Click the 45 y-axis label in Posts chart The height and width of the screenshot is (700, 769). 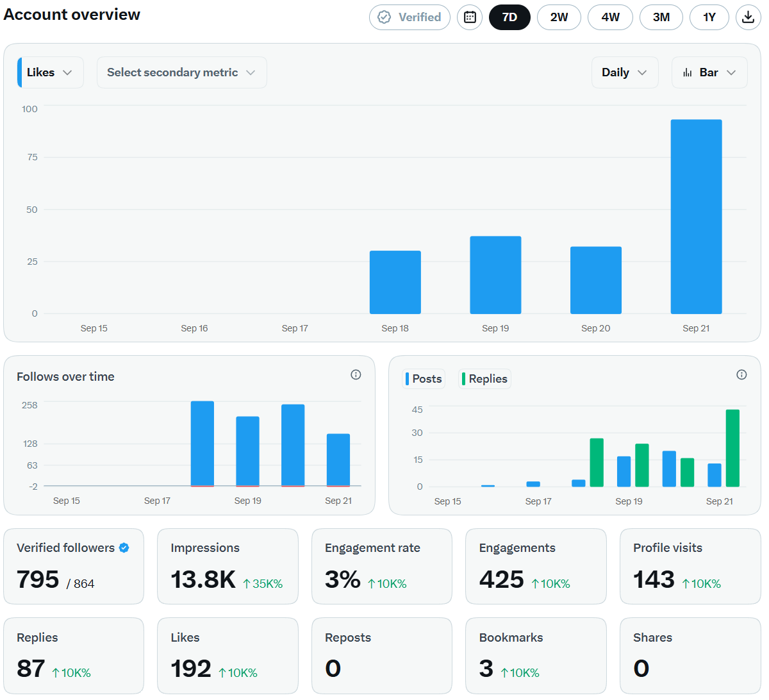417,410
